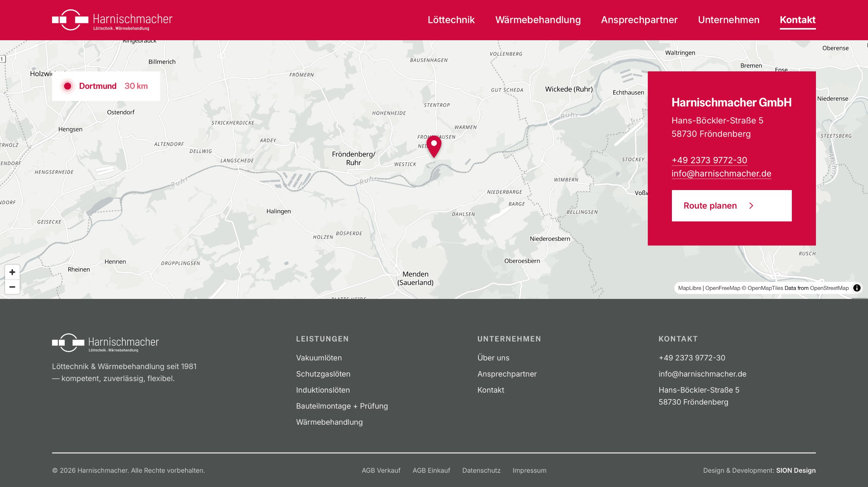Open Bauteilmontage + Prüfung footer link
This screenshot has width=868, height=487.
[342, 406]
